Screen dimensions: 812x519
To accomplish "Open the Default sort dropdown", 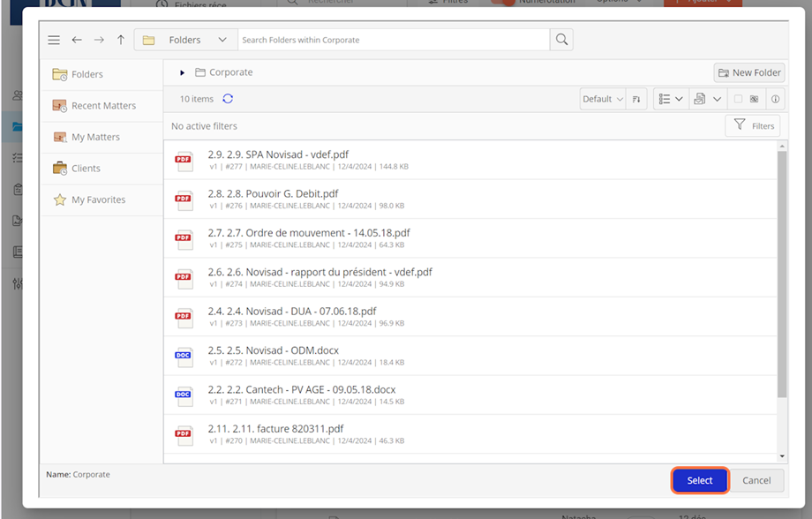I will [603, 99].
